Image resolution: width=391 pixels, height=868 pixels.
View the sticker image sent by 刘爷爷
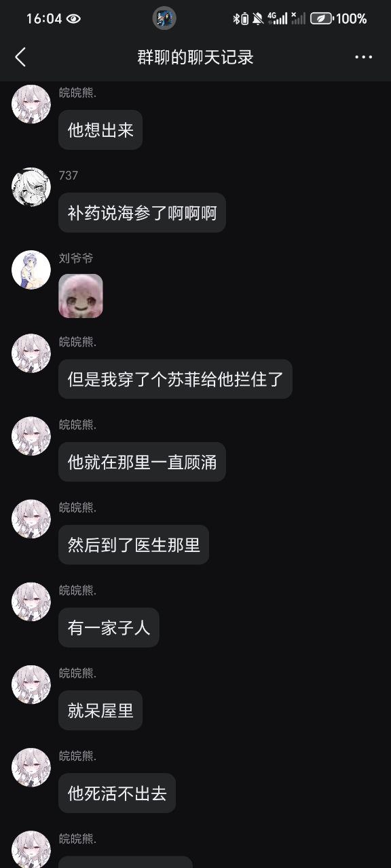pyautogui.click(x=81, y=296)
